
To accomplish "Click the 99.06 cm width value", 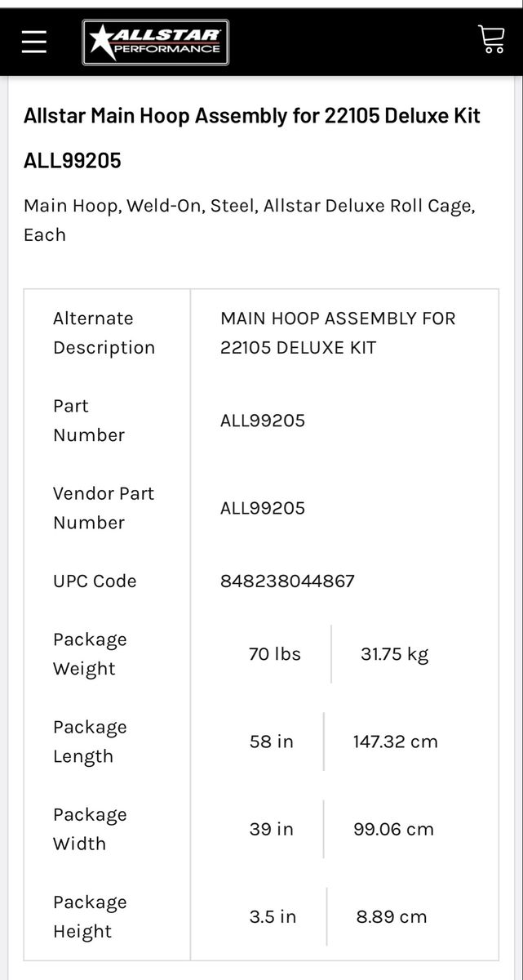I will [393, 829].
